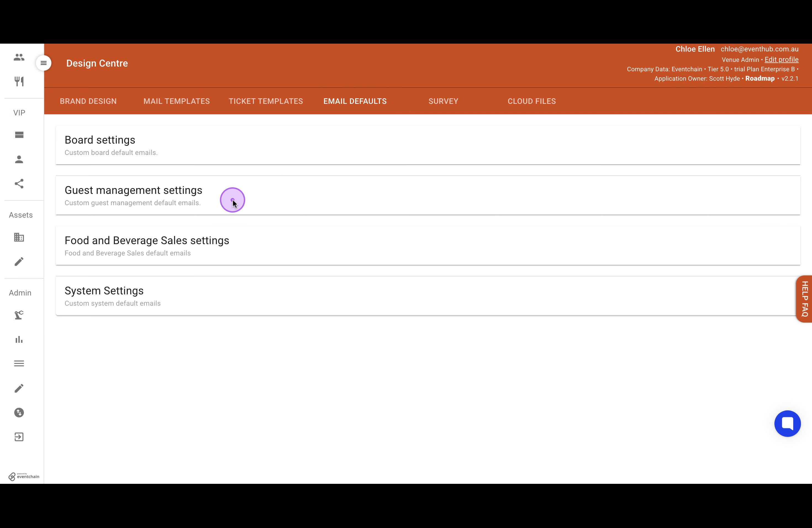Open the VIP single person icon

(x=19, y=159)
